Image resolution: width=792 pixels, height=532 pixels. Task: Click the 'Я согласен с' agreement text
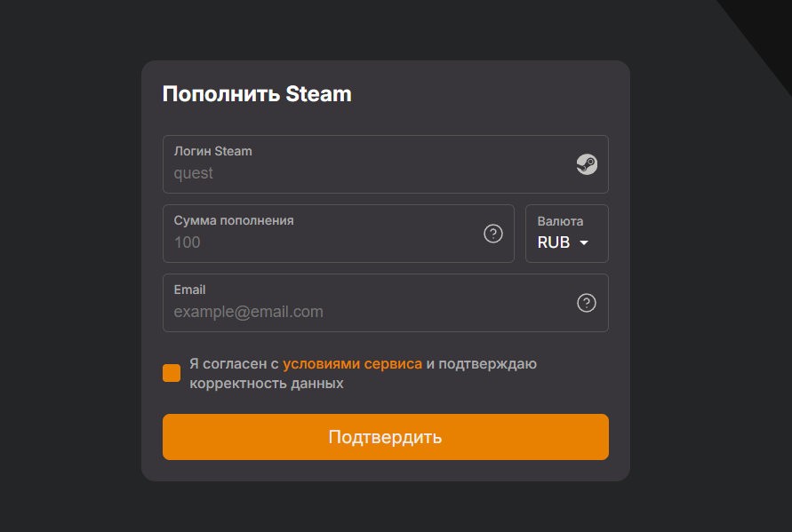pyautogui.click(x=234, y=363)
